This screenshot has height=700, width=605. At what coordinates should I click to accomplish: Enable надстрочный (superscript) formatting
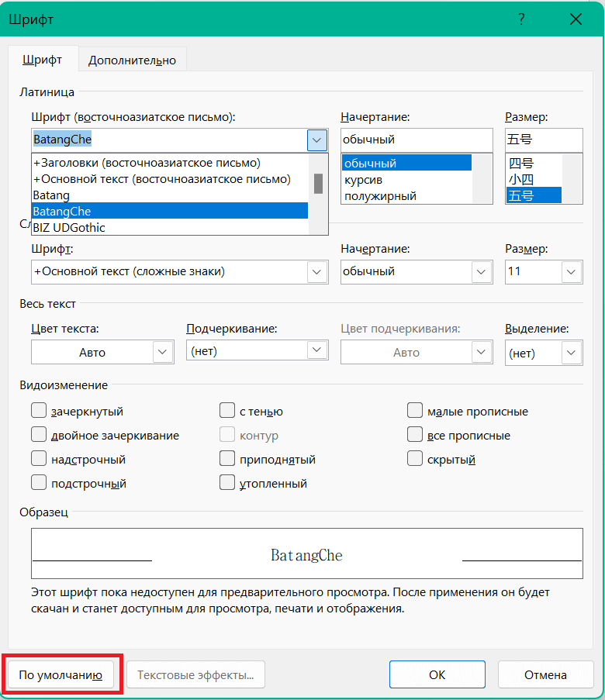pos(39,459)
